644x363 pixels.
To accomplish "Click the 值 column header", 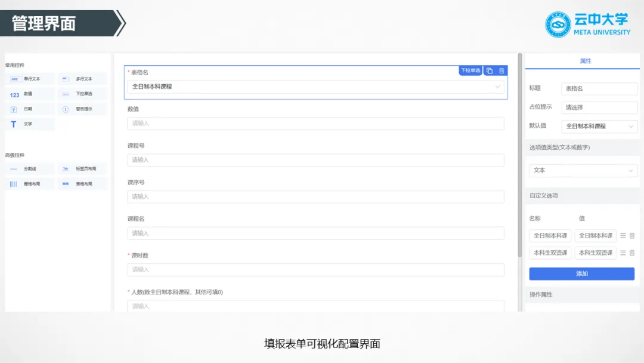I will [581, 219].
